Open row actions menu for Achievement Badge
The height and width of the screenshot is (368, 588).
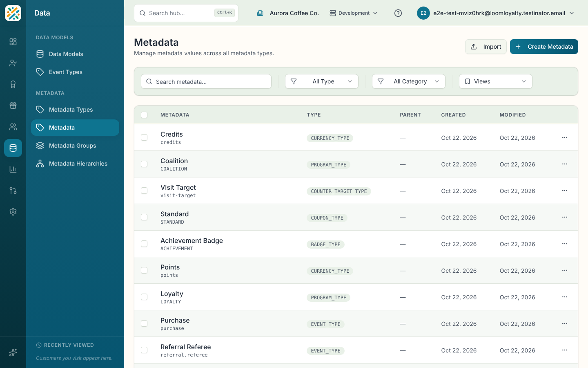point(565,244)
